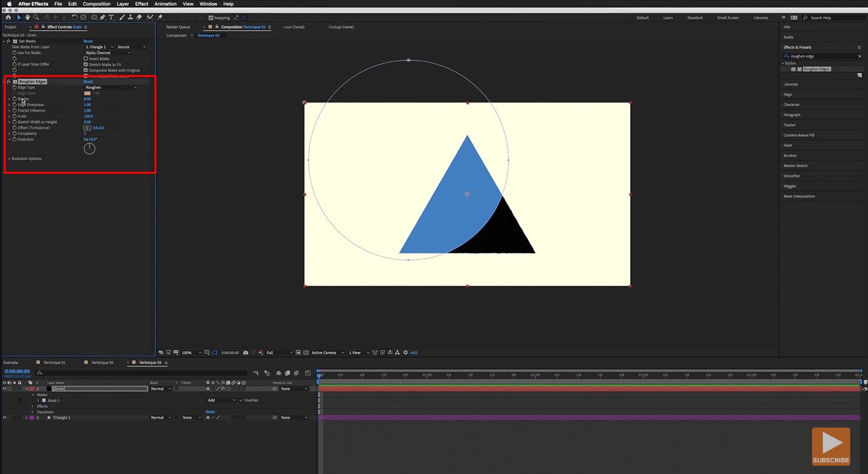Enable the Invert Matte checkbox

coord(85,58)
